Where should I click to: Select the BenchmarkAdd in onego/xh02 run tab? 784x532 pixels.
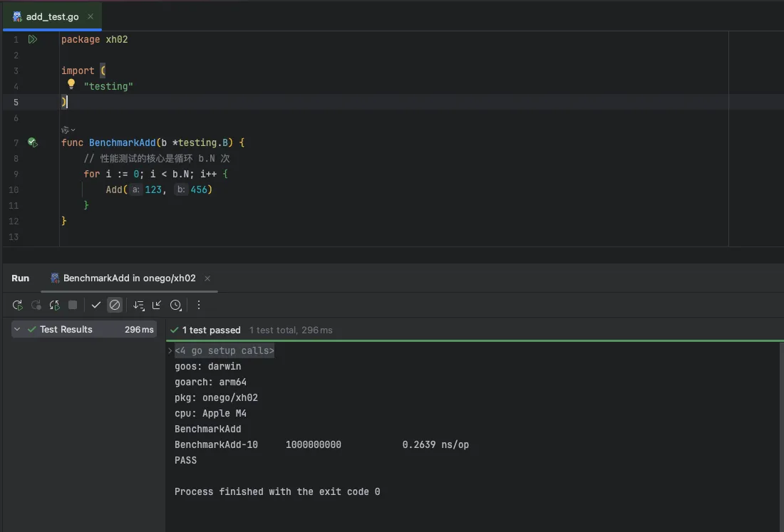(128, 278)
